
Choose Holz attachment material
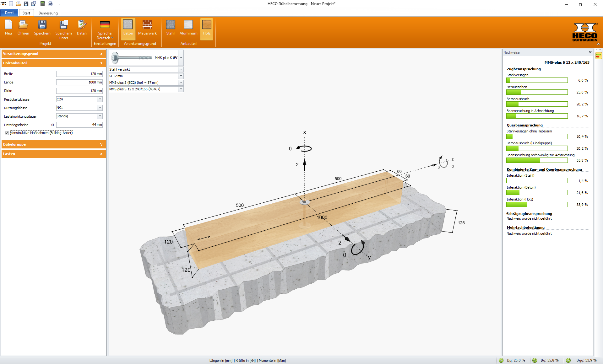click(207, 29)
